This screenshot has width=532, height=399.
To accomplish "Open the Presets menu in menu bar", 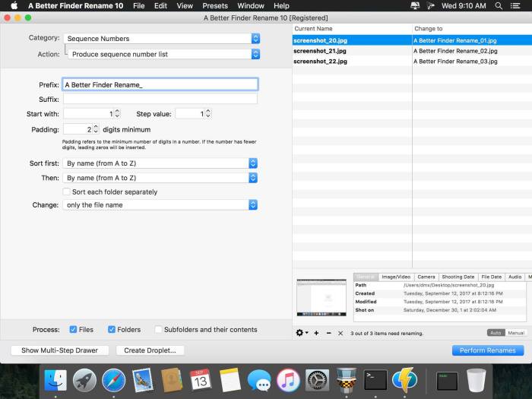I will click(x=215, y=5).
